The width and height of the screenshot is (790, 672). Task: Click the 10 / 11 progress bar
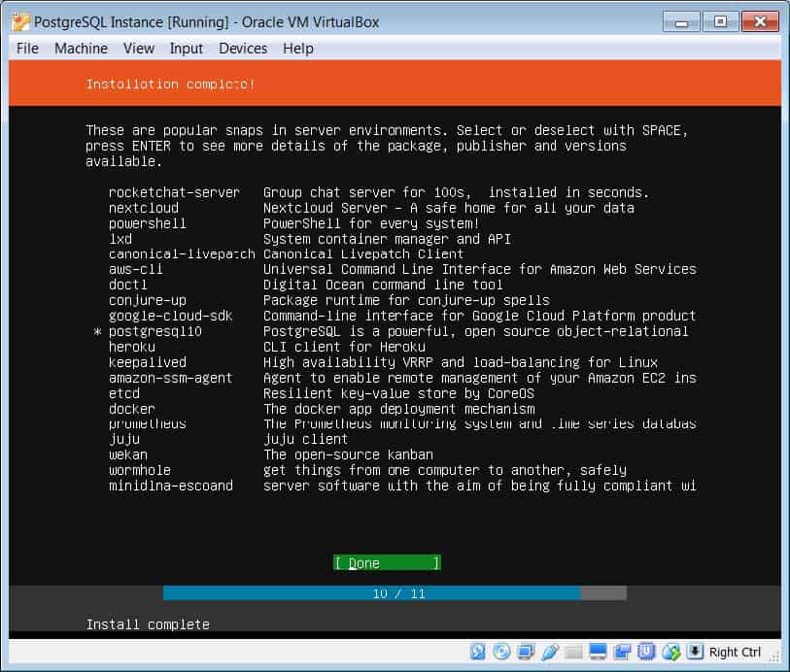(x=395, y=593)
